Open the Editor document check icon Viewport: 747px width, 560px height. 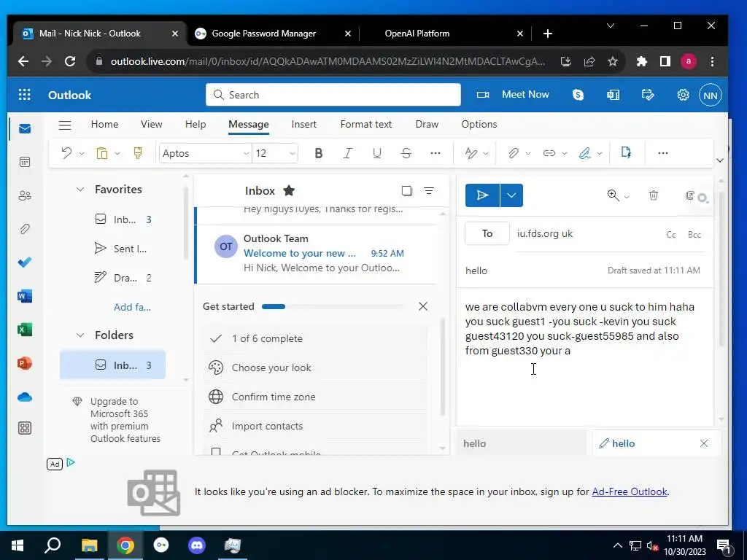pos(626,152)
